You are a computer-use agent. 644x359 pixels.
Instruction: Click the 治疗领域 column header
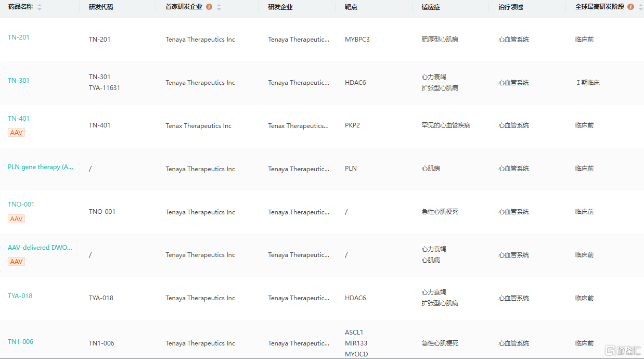tap(511, 7)
